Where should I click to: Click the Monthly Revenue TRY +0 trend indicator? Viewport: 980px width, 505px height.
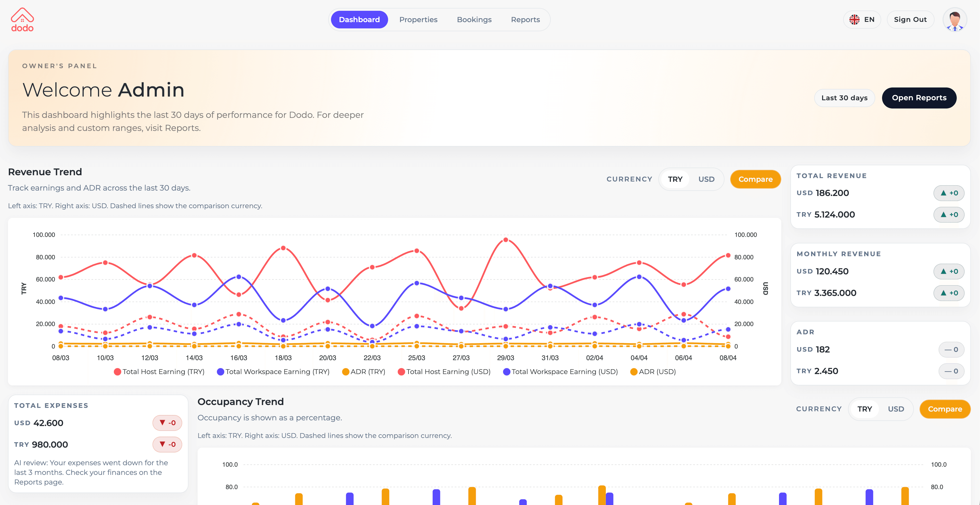pos(949,293)
